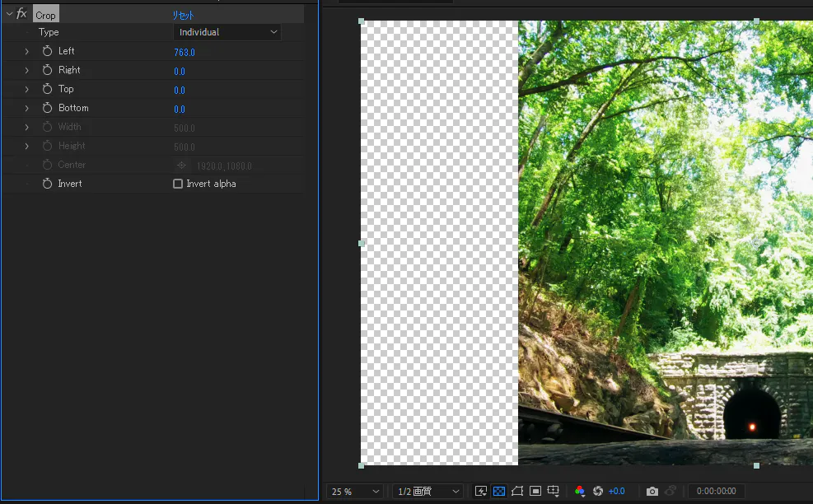
Task: Take a snapshot with camera icon
Action: (652, 492)
